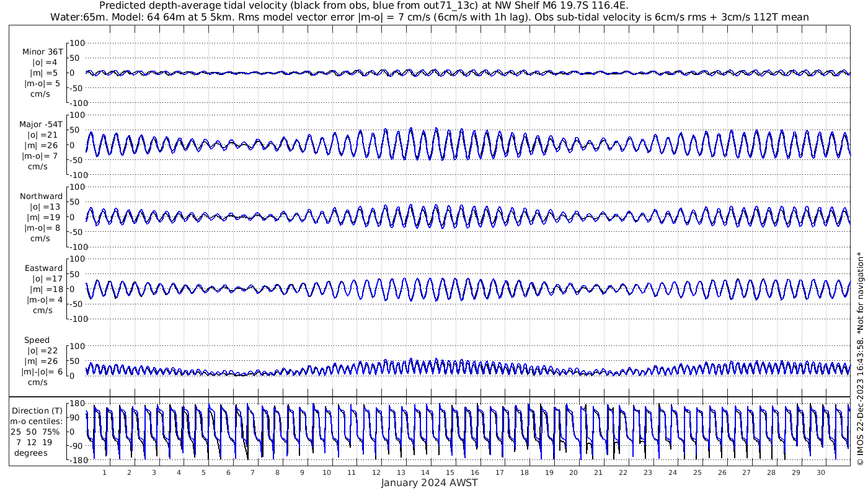Click day 1 tick label on the date axis
The image size is (868, 496).
pyautogui.click(x=105, y=472)
